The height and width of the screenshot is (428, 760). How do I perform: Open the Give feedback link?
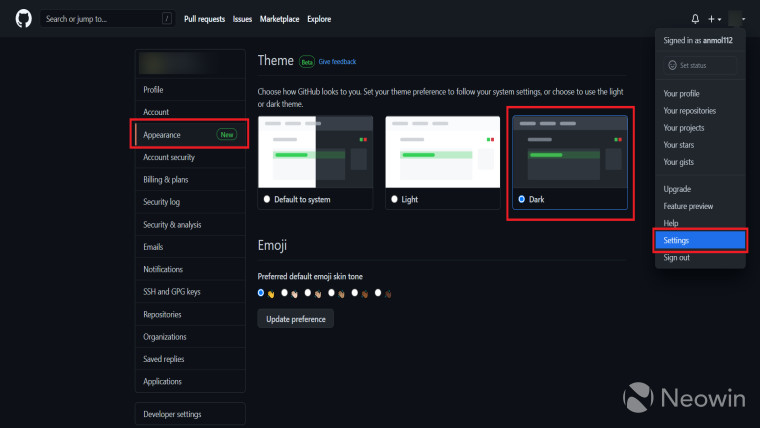[337, 62]
